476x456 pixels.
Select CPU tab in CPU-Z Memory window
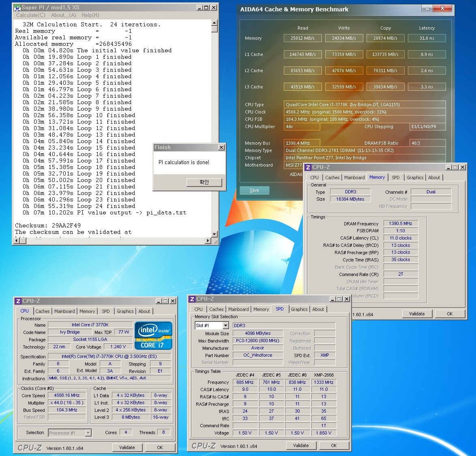pos(315,178)
